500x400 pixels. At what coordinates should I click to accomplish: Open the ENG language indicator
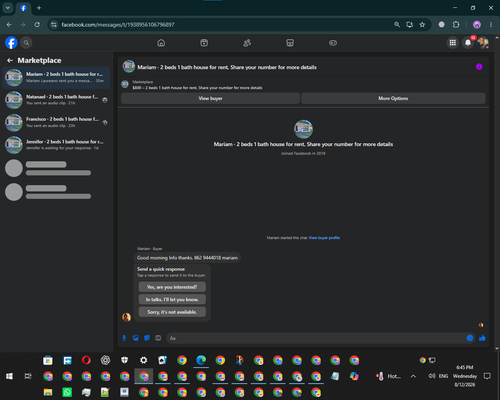point(443,376)
